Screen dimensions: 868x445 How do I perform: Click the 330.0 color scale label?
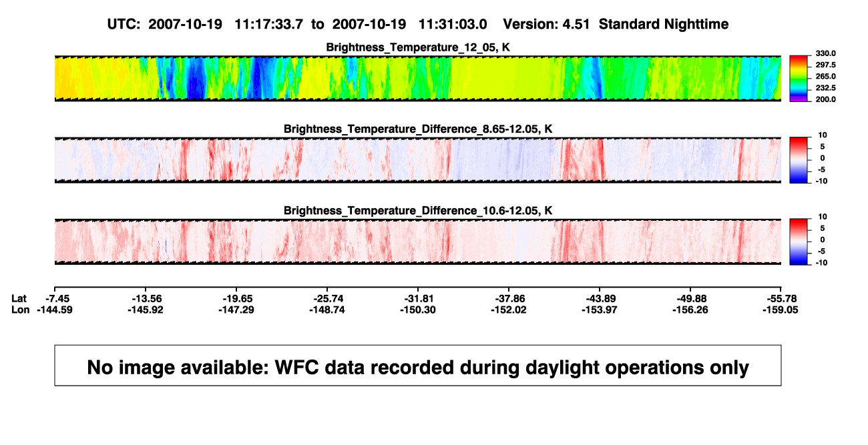(x=825, y=53)
